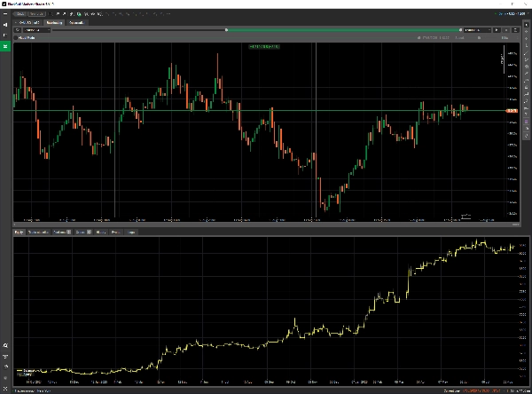532x394 pixels.
Task: Select the symbol instance tab left of Backtesting
Action: pos(28,22)
